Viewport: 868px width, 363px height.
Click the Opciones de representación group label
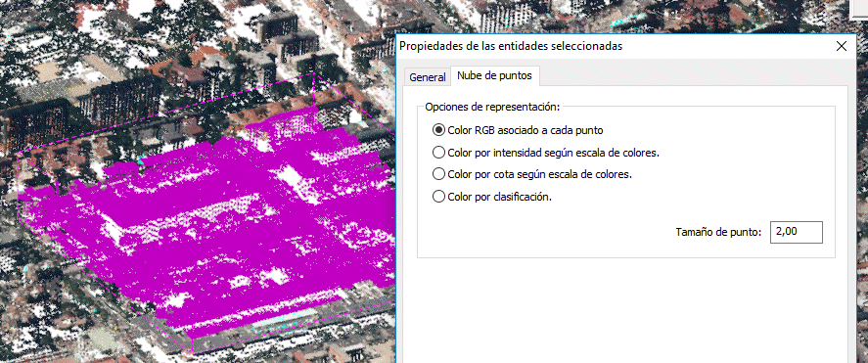click(x=492, y=107)
